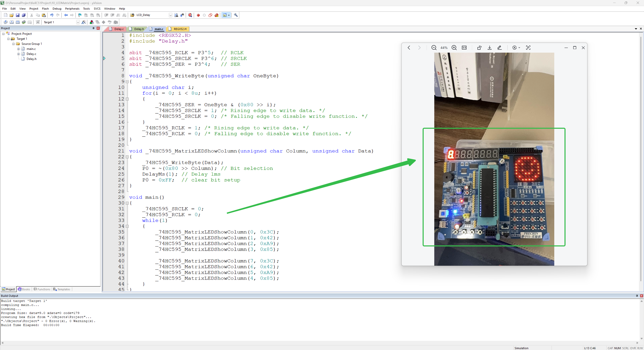Create a new file with toolbar icon
Image resolution: width=644 pixels, height=350 pixels.
[6, 15]
